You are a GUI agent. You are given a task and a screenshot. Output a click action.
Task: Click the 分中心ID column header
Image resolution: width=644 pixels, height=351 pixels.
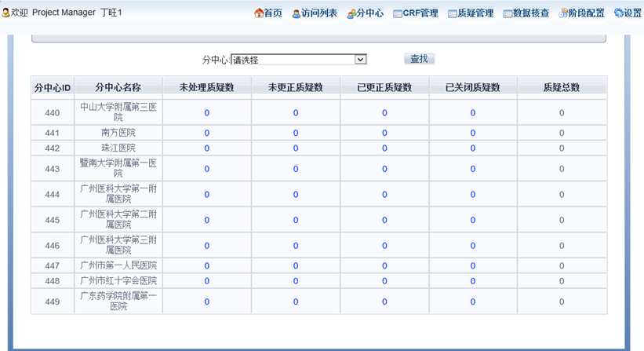(53, 87)
